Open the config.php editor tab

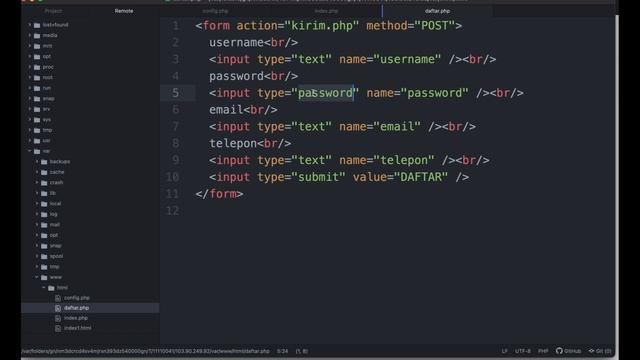click(x=215, y=11)
